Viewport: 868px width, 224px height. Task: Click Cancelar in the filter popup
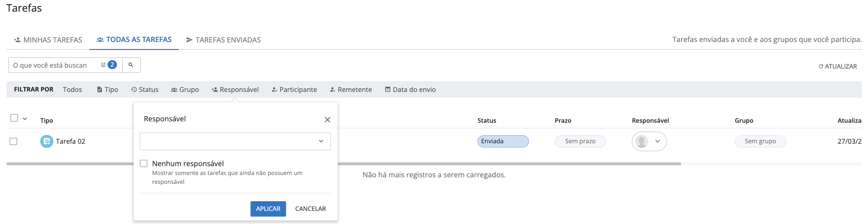pyautogui.click(x=311, y=209)
